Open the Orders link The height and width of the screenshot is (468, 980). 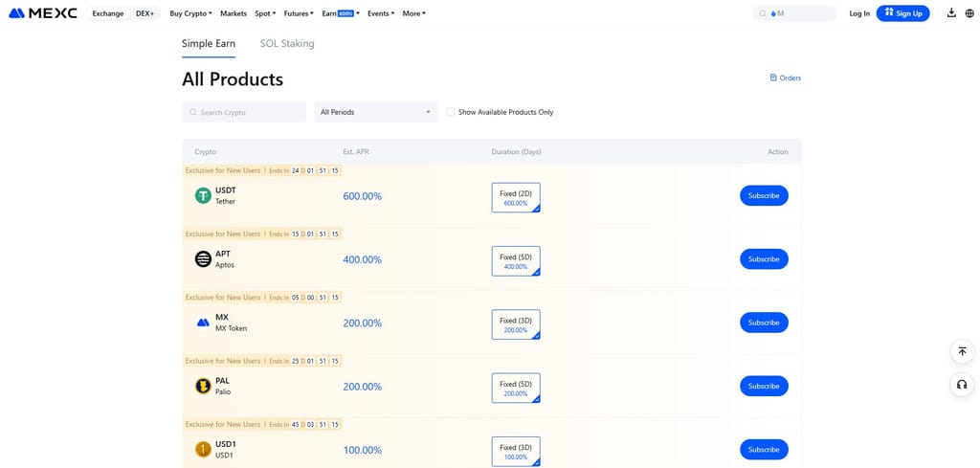(x=786, y=78)
